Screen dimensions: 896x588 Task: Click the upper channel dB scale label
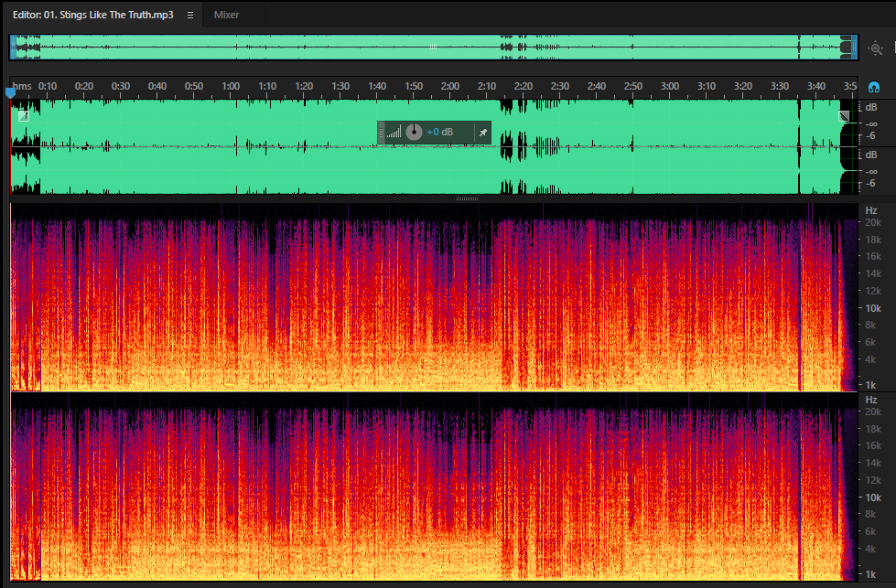pos(871,107)
